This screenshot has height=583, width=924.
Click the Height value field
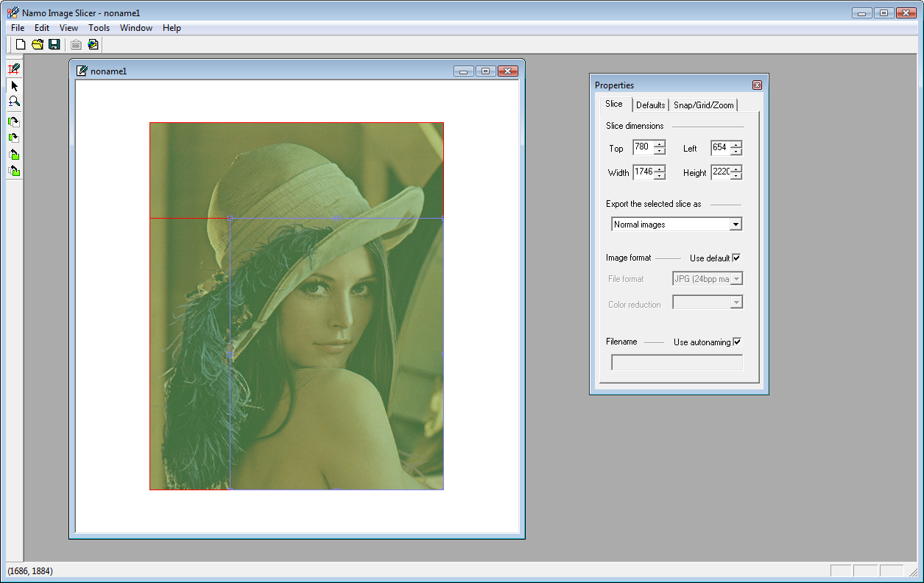click(x=720, y=172)
